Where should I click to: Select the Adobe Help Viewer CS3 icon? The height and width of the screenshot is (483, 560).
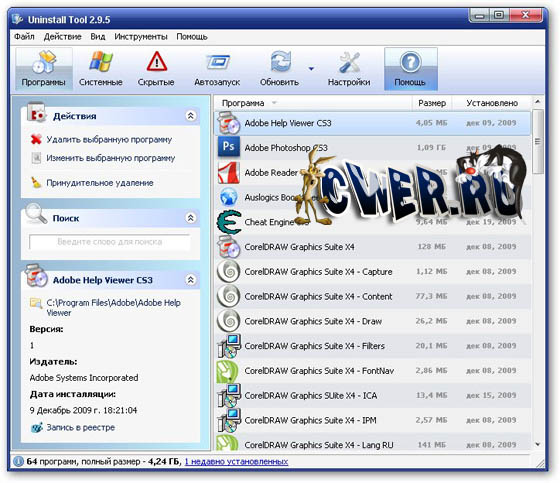pyautogui.click(x=229, y=123)
